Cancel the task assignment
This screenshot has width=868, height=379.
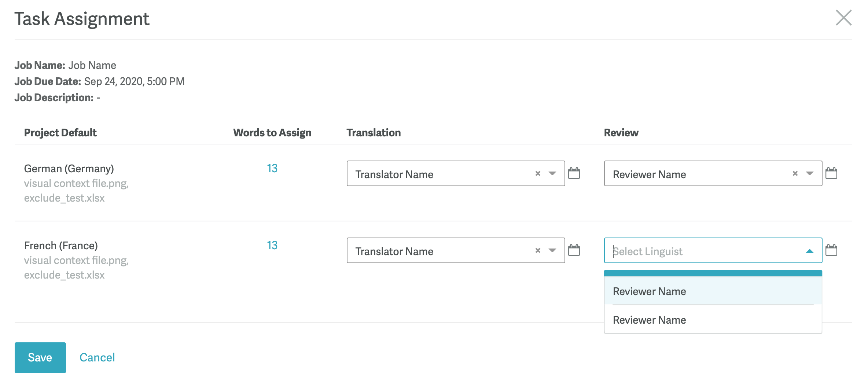tap(97, 357)
